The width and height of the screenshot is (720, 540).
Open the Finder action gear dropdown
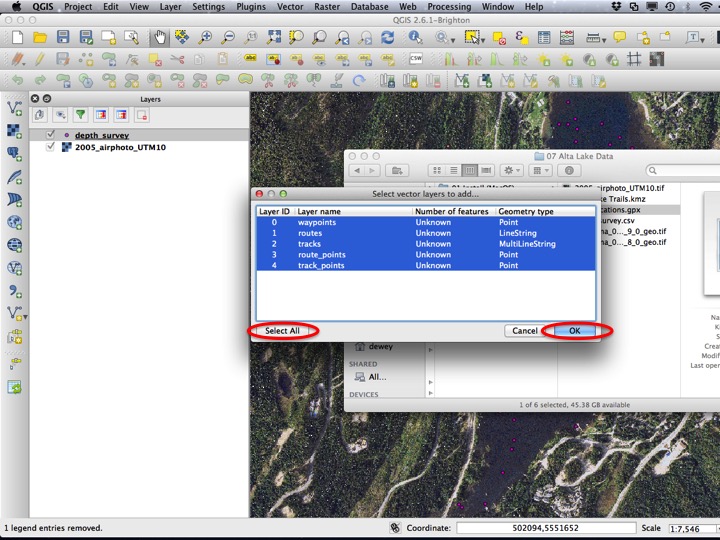tap(512, 170)
